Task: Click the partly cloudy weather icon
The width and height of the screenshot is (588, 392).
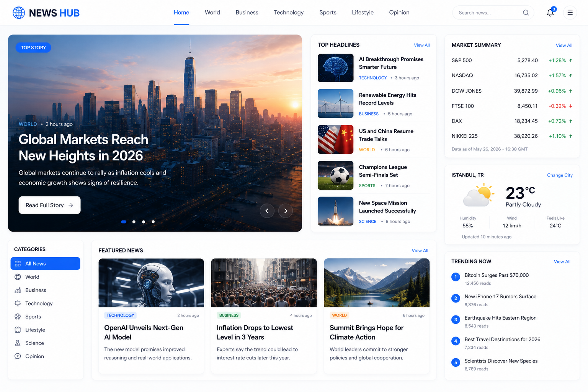Action: 479,195
